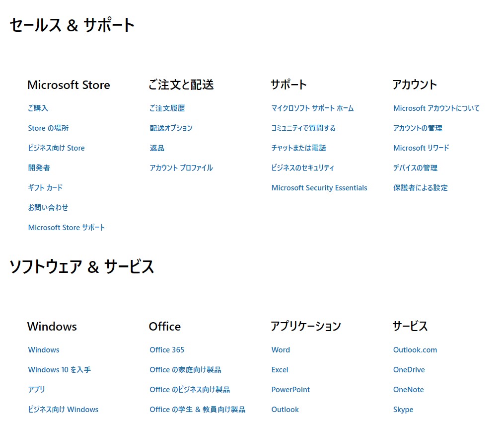Click コミュニティで質問する link
Viewport: 504px width, 425px height.
tap(303, 128)
